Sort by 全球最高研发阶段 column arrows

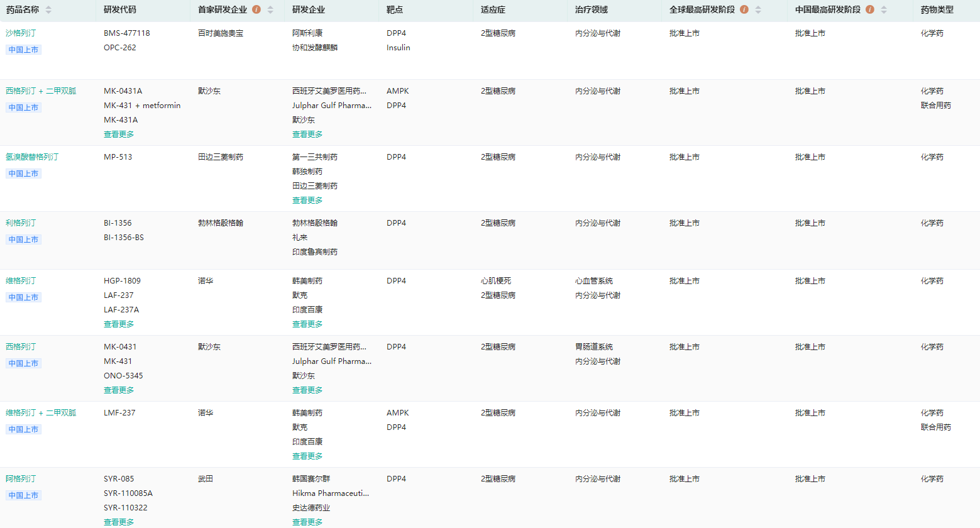pyautogui.click(x=758, y=9)
